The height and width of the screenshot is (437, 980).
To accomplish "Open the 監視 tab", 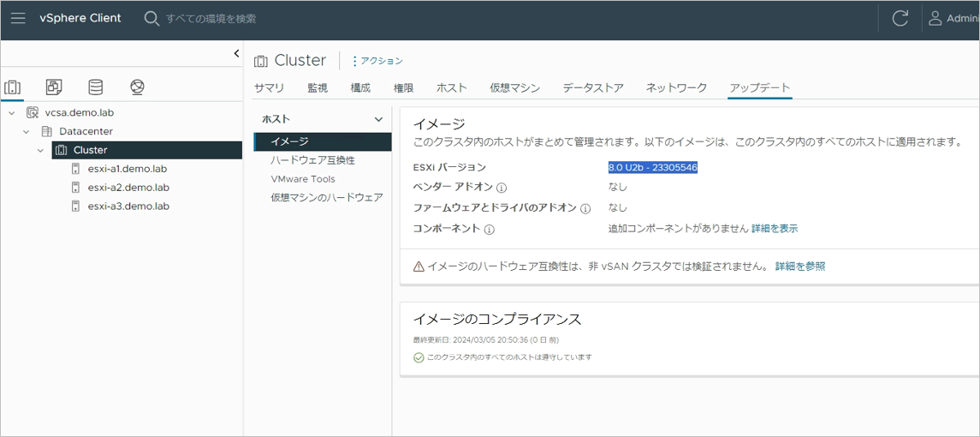I will coord(318,87).
